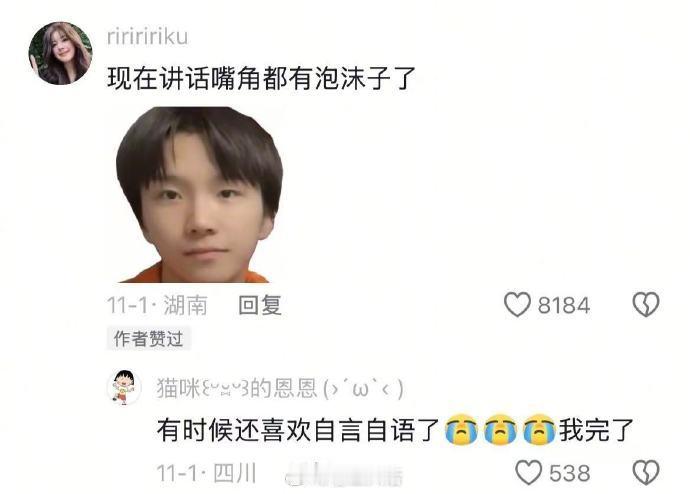This screenshot has width=690, height=494.
Task: Tap the 11-1 · 湖南 timestamp
Action: coord(157,305)
